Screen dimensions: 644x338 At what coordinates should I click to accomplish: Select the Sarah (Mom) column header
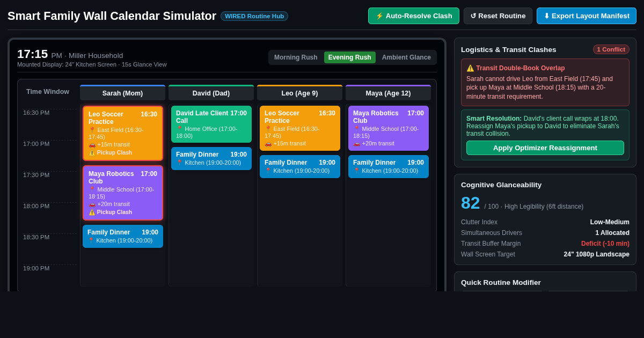point(122,93)
